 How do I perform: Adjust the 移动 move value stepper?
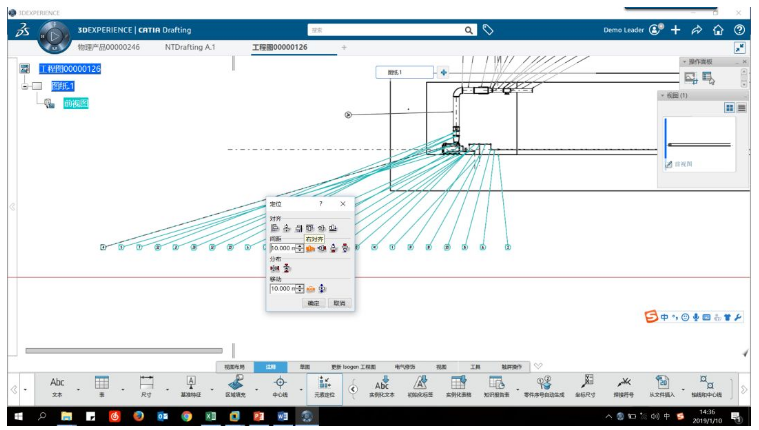(300, 289)
